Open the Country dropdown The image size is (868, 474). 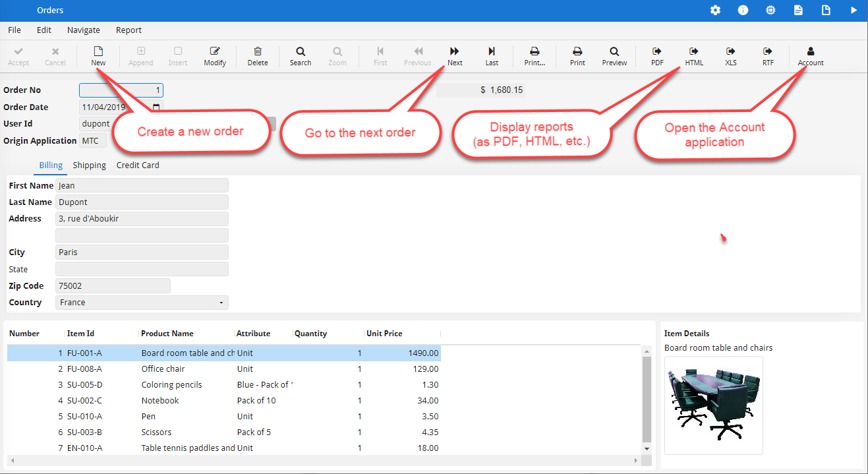click(222, 302)
